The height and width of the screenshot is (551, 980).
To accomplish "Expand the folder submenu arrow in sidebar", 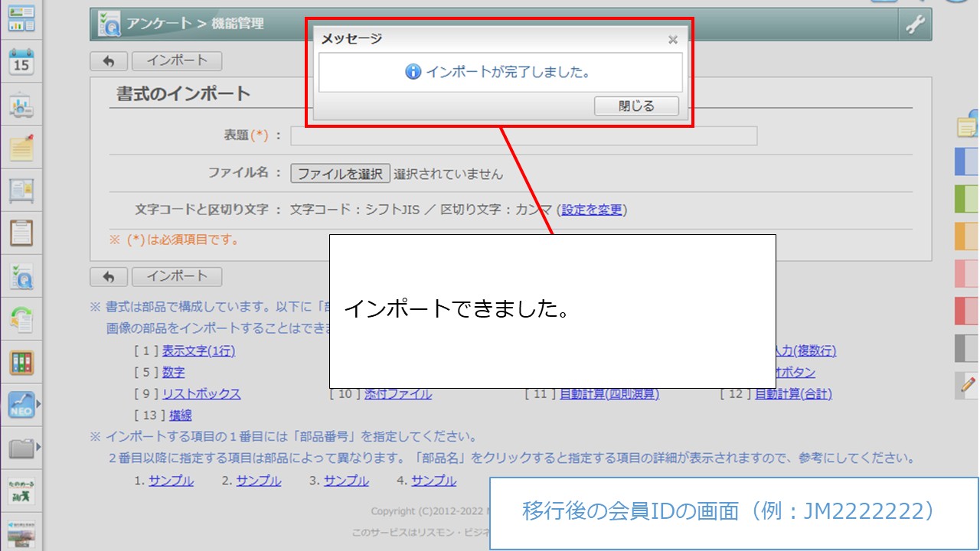I will (x=38, y=447).
